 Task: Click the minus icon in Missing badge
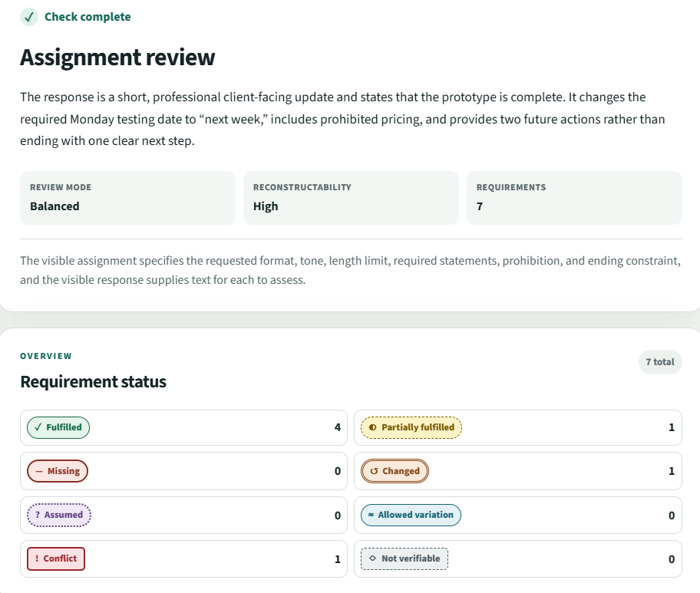click(x=39, y=471)
